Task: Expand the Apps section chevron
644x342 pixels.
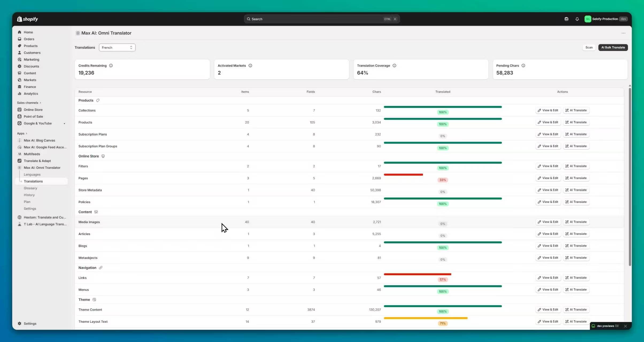Action: pyautogui.click(x=26, y=134)
